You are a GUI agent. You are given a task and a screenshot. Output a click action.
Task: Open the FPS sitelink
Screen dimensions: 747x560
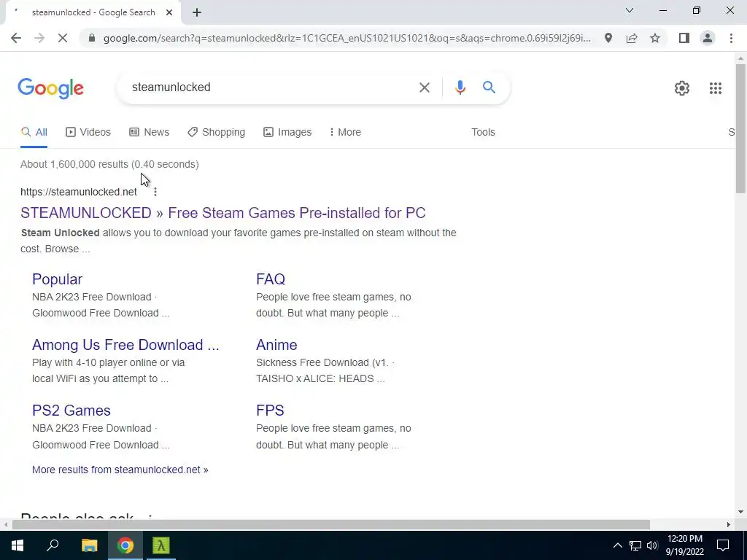pyautogui.click(x=270, y=411)
